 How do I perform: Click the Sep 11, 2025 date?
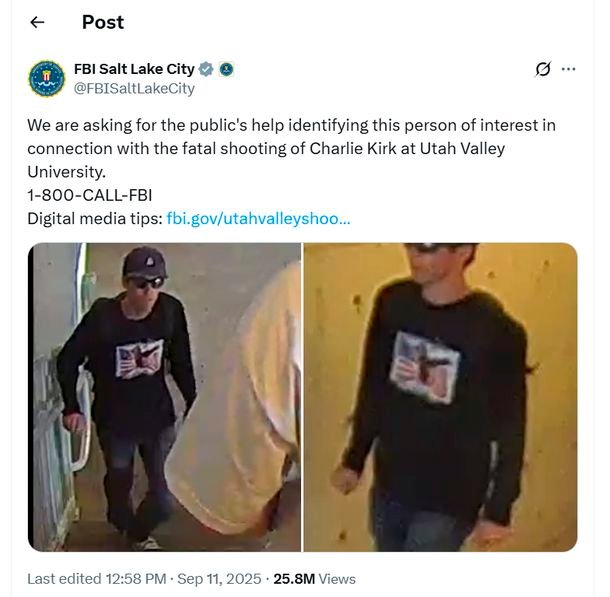tap(219, 579)
